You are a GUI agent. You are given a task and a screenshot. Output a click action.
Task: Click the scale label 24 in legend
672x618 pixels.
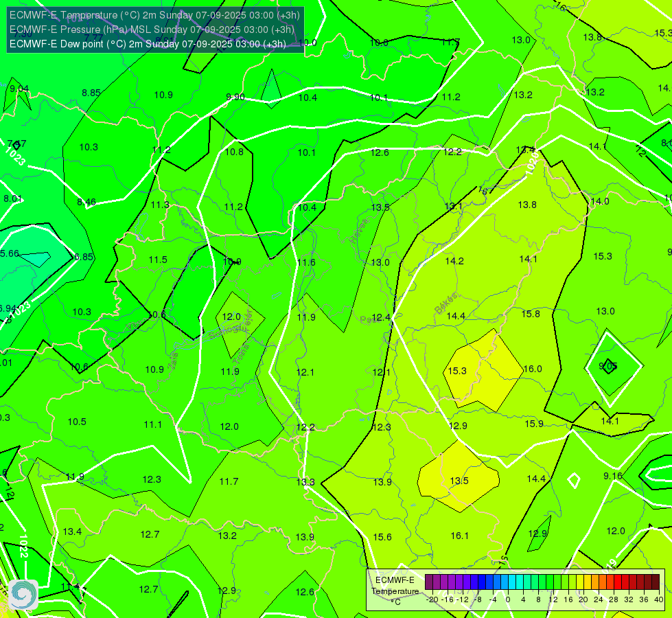tap(599, 599)
